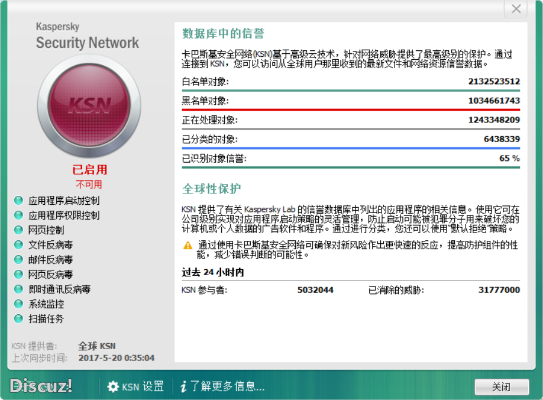Select 即时通讯反病毒 component label

(59, 289)
